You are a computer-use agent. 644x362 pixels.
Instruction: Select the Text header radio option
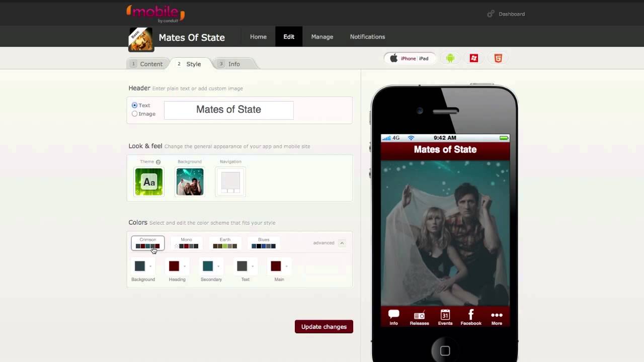click(134, 105)
